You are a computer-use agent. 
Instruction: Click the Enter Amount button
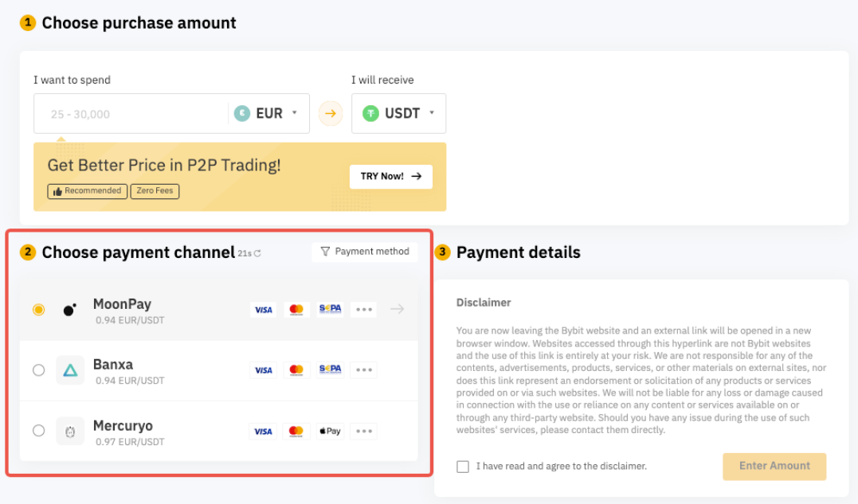(x=774, y=467)
